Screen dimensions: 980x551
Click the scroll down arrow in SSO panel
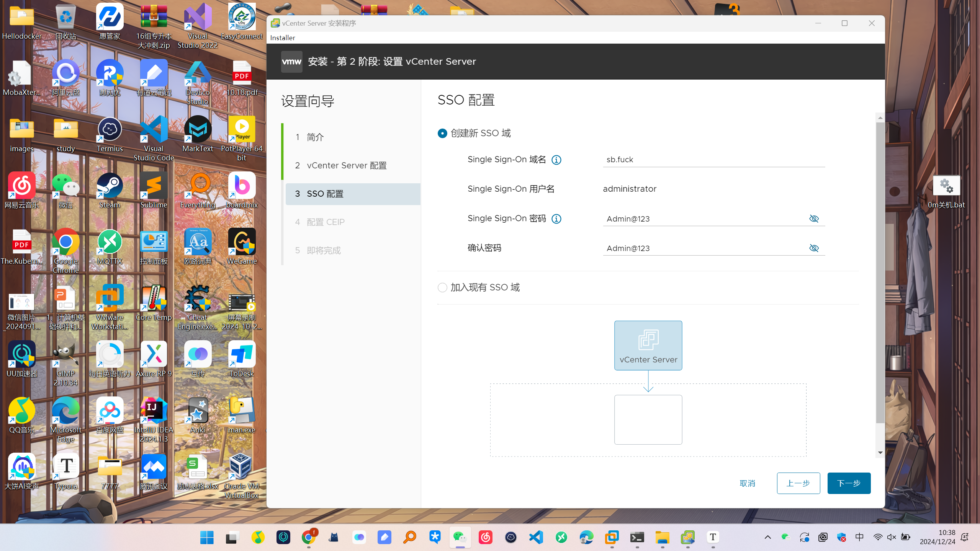880,453
